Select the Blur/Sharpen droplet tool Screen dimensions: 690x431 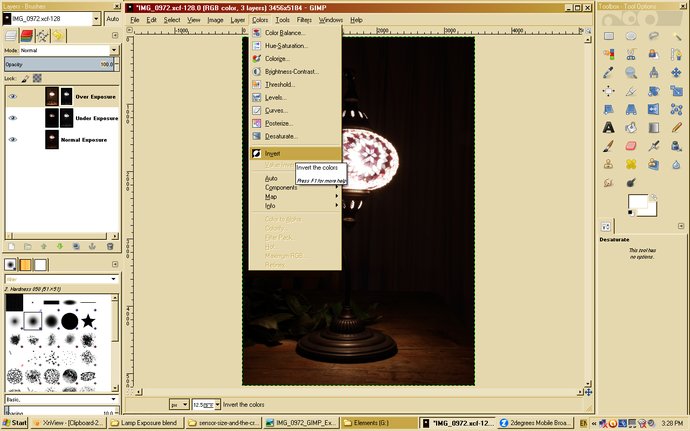click(x=676, y=164)
